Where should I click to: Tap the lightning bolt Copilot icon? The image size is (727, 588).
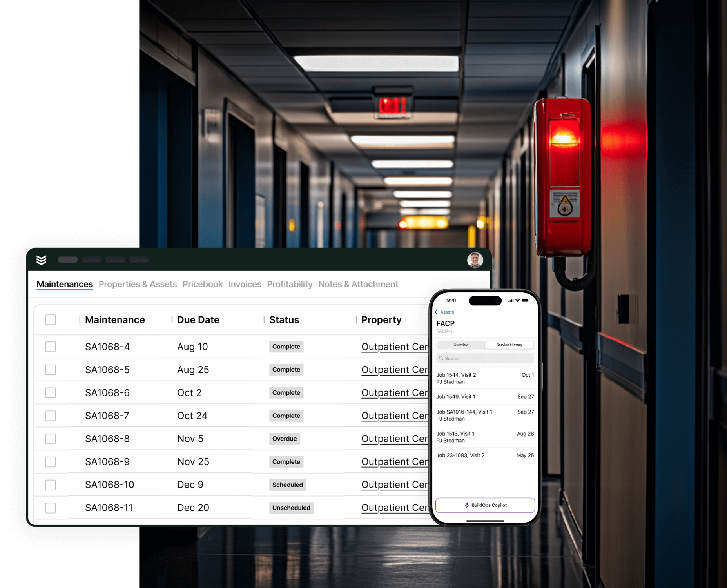[x=466, y=505]
